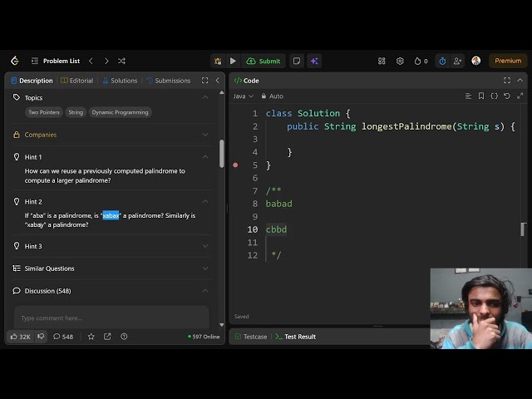Open the layout grid icon
The width and height of the screenshot is (532, 399).
tap(382, 61)
